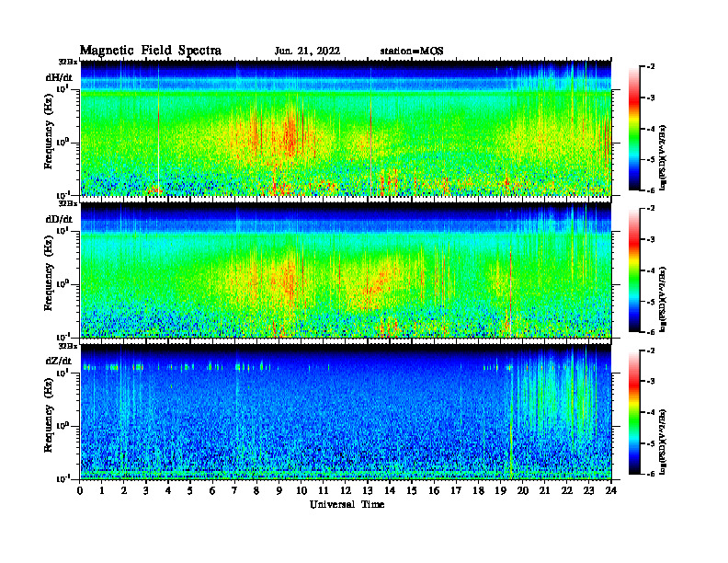Screen dimensions: 728x563
Task: Click the hour 9 tick label
Action: point(279,490)
